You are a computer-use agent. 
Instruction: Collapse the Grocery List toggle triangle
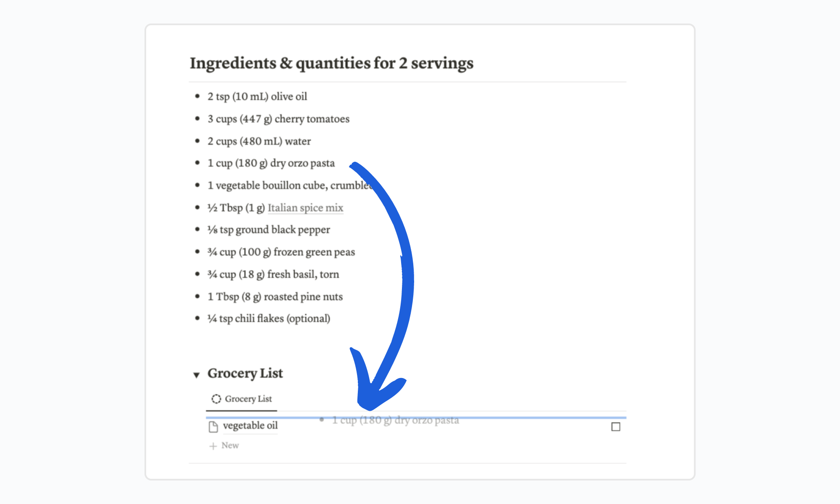(196, 375)
